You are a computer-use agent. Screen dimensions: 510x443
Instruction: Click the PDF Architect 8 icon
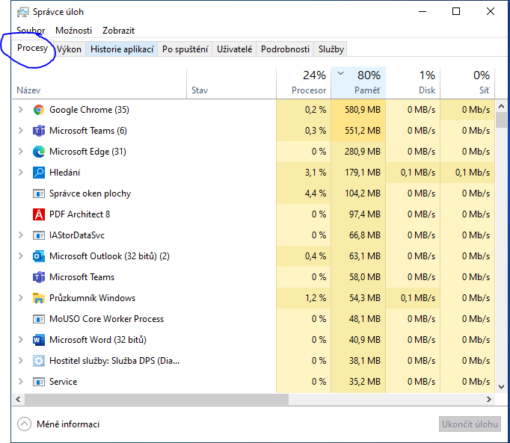(39, 214)
